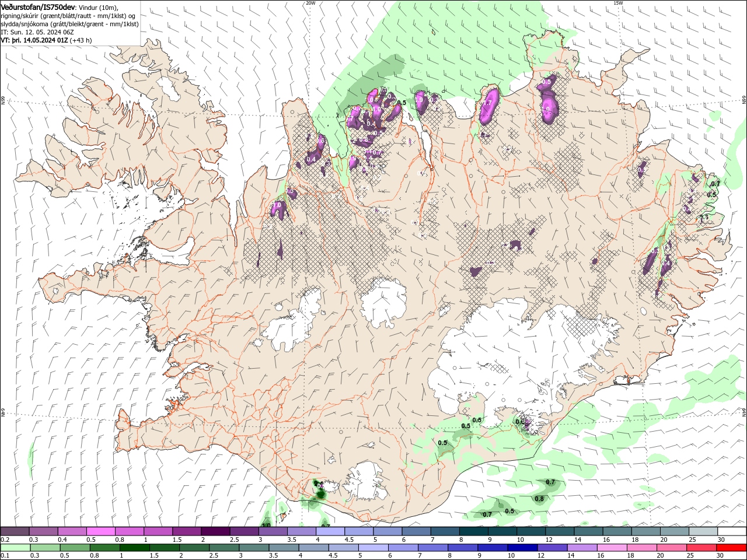Pick the 14 lilac swatch in lower legend row

(582, 548)
